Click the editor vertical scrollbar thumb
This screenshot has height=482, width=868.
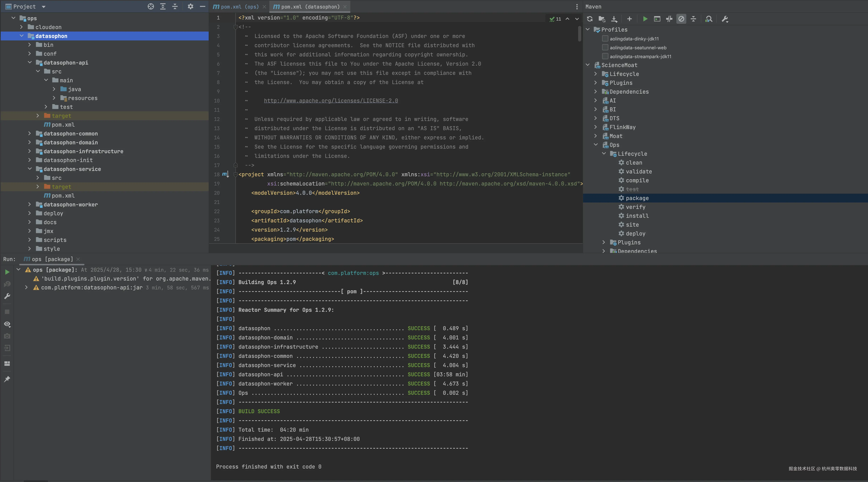click(579, 34)
